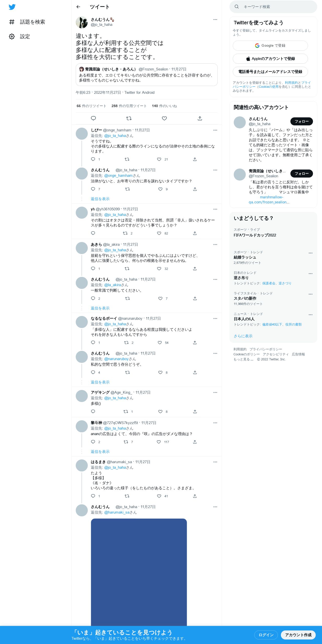Open the blue image in さんむうん's reply
322x644 pixels.
[139, 572]
